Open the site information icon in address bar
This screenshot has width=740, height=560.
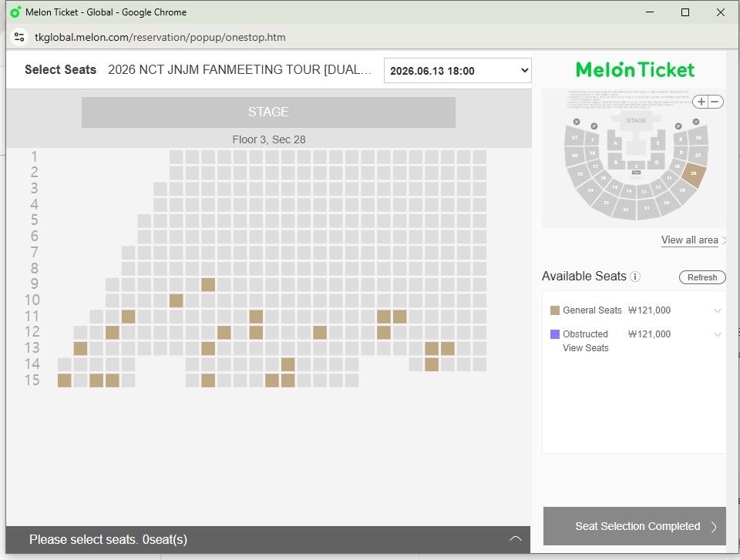coord(19,37)
